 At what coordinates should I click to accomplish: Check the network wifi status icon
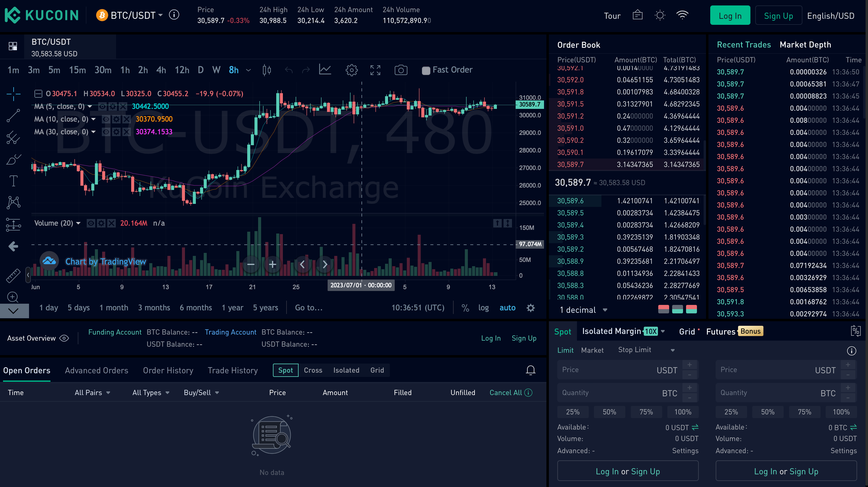coord(682,15)
